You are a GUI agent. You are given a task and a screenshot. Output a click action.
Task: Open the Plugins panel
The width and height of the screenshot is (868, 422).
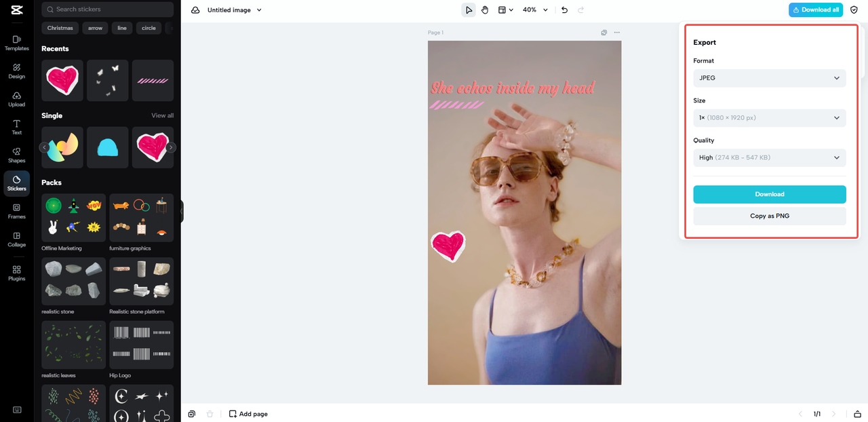pos(16,273)
